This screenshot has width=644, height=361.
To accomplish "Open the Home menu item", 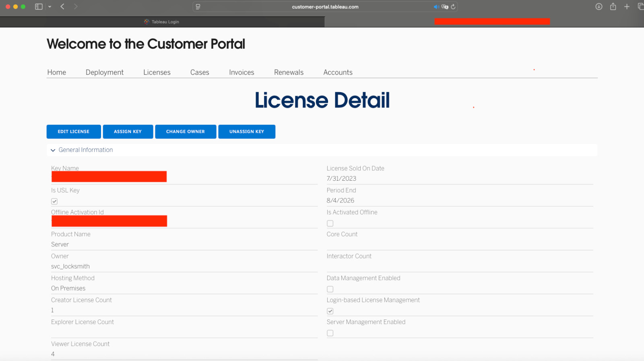I will [56, 72].
